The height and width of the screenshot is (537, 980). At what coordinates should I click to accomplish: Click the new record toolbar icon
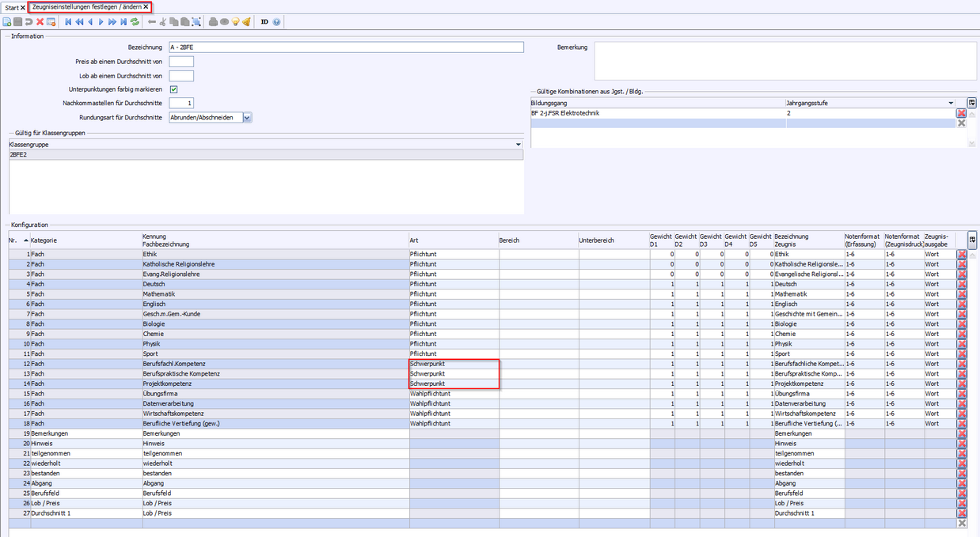tap(6, 22)
